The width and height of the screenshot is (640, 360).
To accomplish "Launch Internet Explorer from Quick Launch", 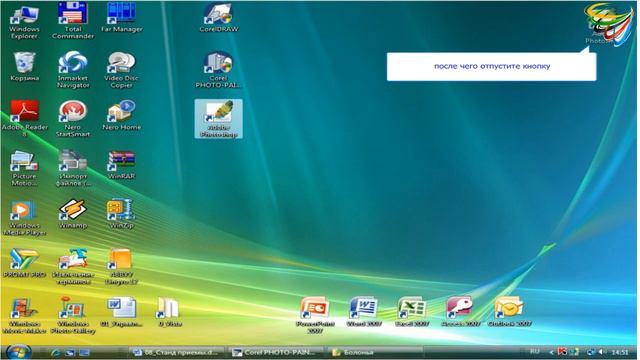I will click(56, 352).
